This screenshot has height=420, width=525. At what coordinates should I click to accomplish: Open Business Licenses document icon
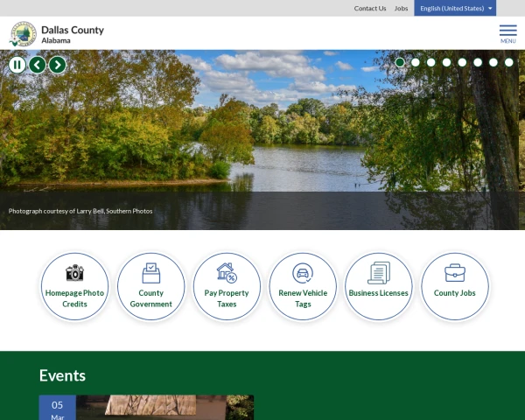tap(379, 272)
